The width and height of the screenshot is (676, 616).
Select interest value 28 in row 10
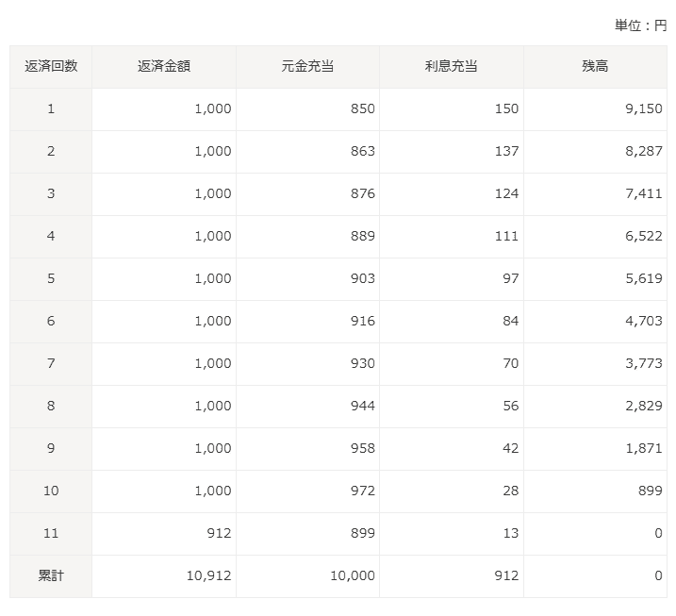[510, 491]
